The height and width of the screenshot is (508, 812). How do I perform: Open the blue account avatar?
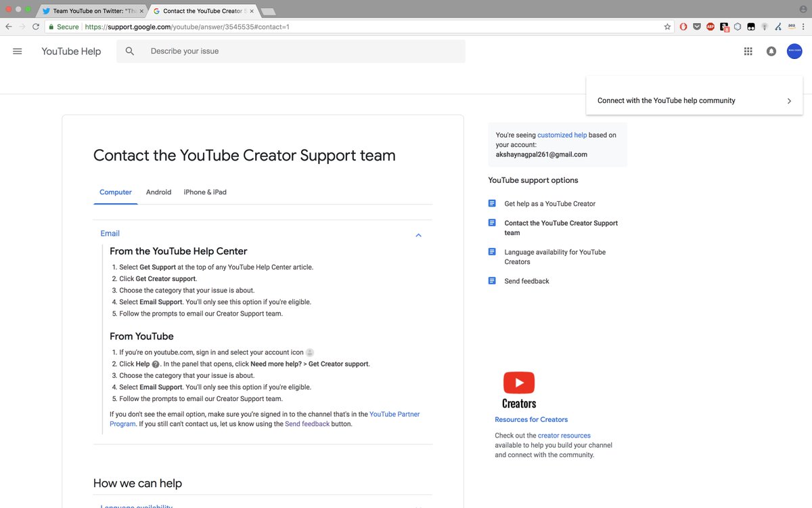[x=794, y=51]
